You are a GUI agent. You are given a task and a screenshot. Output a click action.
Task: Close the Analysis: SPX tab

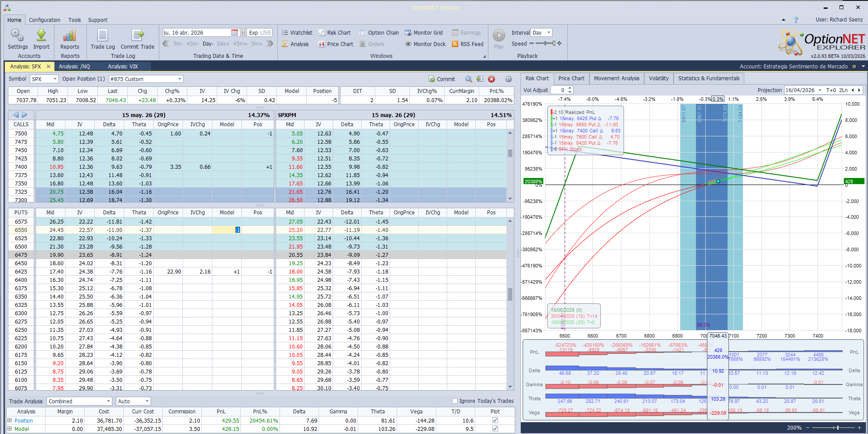(x=48, y=67)
